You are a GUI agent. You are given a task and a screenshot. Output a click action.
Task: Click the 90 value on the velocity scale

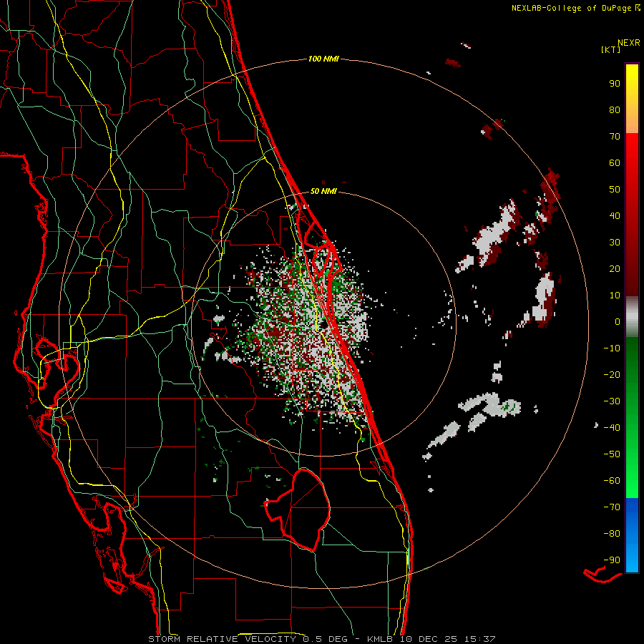tap(615, 84)
